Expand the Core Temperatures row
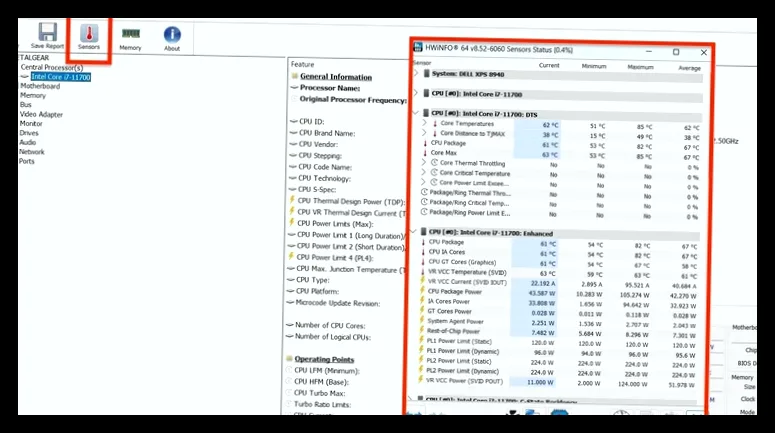775x433 pixels. [424, 123]
